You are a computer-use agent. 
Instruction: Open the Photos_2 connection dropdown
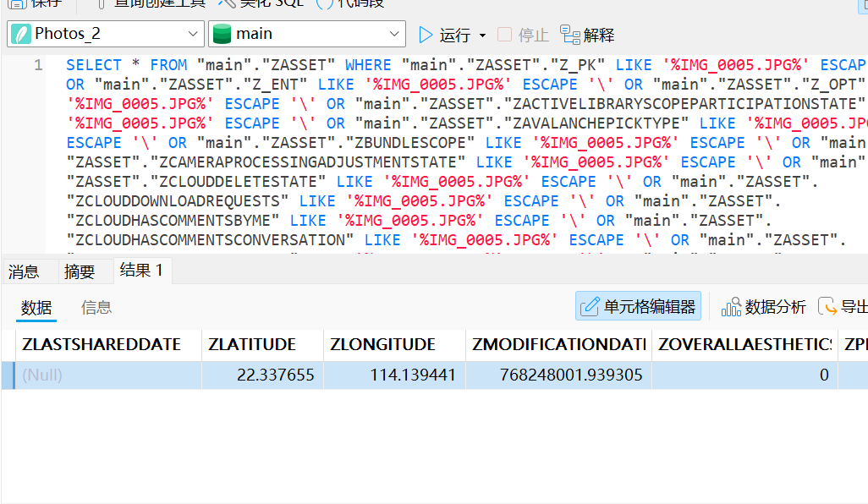106,34
